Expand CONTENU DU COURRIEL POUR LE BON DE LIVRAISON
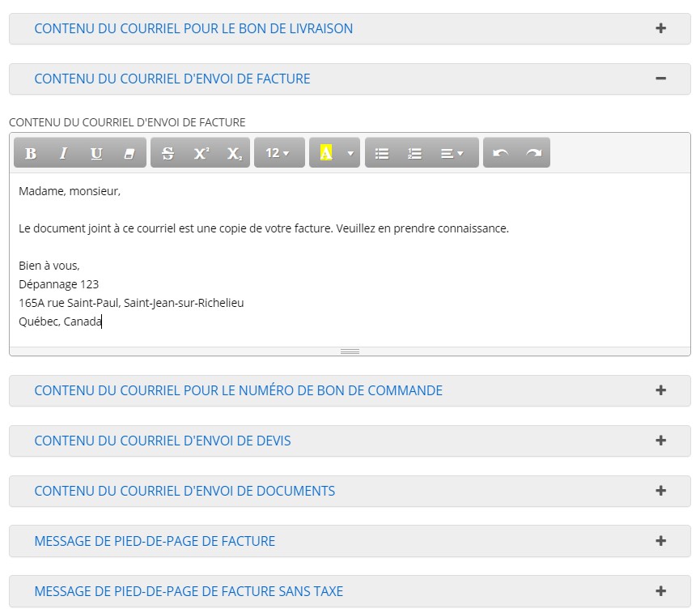The height and width of the screenshot is (609, 700). tap(350, 28)
